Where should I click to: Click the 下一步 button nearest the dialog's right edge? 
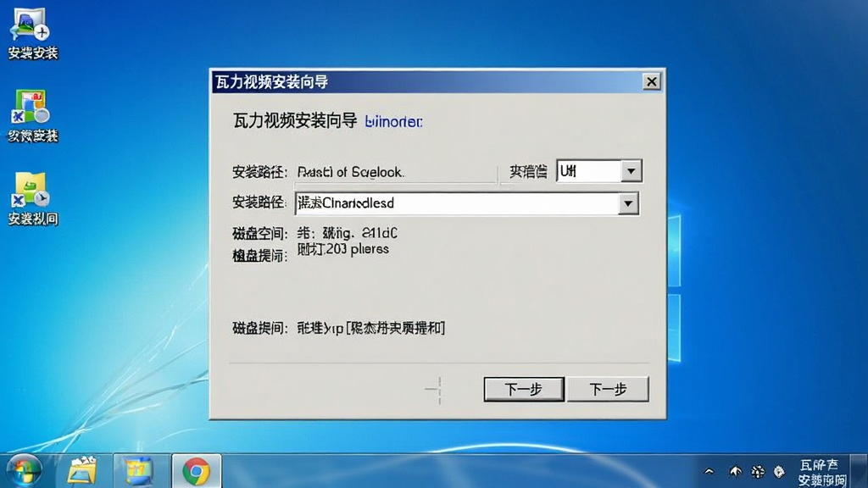(x=608, y=389)
